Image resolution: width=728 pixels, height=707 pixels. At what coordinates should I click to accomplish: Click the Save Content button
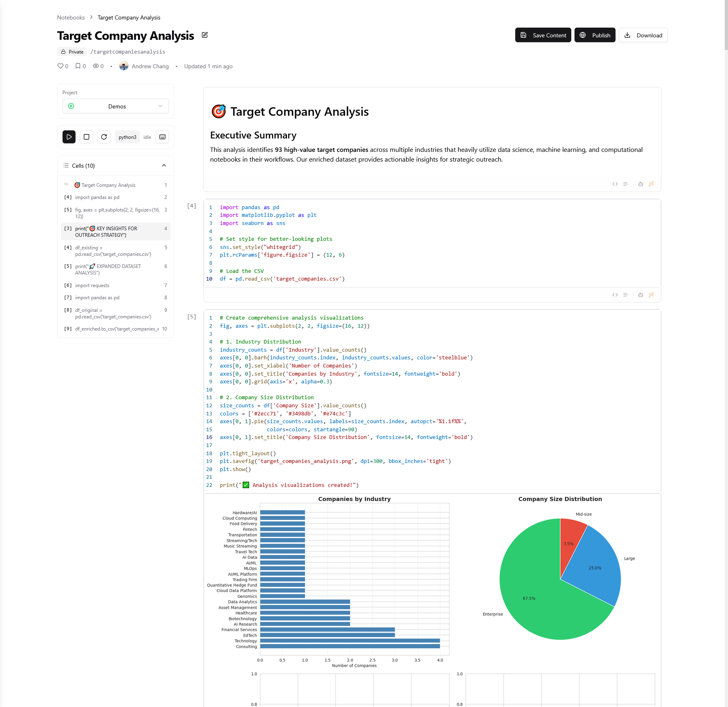pos(543,35)
